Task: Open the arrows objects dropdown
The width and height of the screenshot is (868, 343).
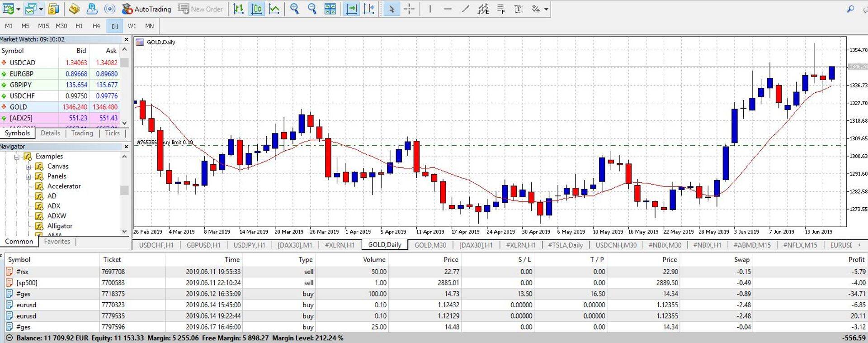Action: [x=546, y=9]
